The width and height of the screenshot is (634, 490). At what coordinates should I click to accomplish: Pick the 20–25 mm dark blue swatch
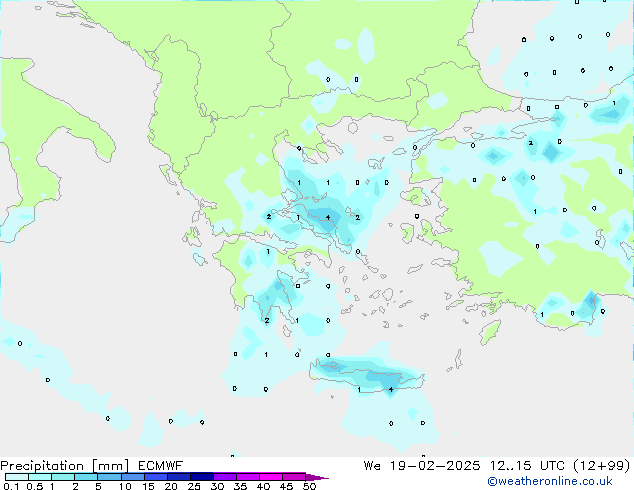178,477
